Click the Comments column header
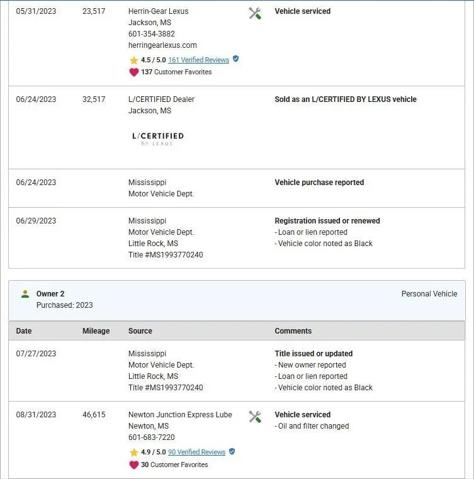 tap(293, 331)
